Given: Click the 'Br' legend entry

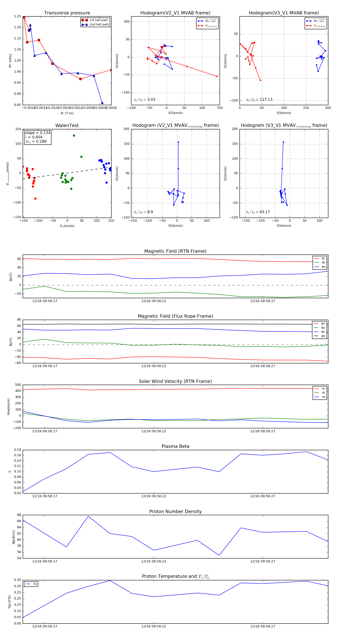Looking at the screenshot, I should pos(320,259).
